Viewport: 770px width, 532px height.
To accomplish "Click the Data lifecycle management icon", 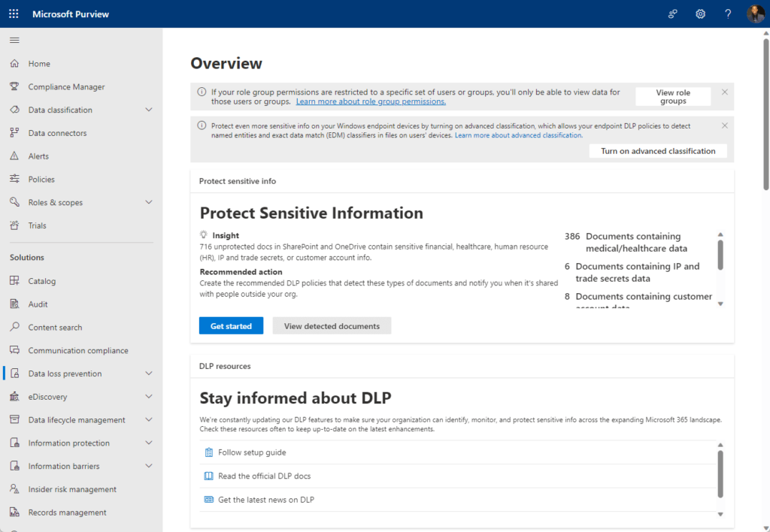I will [15, 419].
